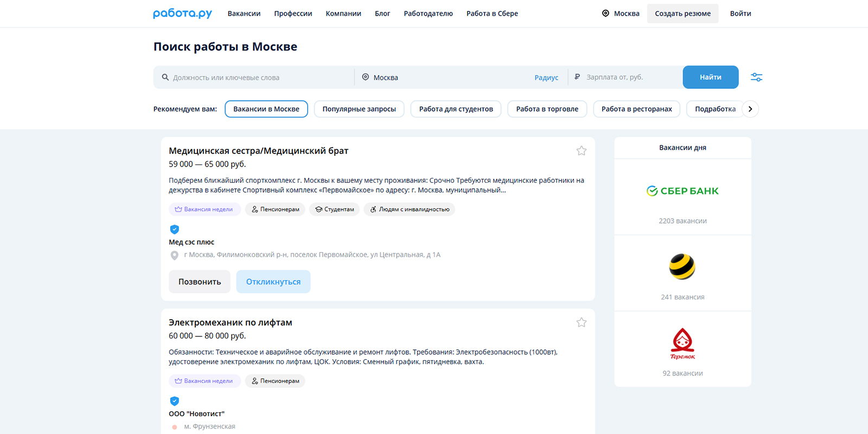
Task: Open the Мед сэс плюс company link
Action: (192, 242)
